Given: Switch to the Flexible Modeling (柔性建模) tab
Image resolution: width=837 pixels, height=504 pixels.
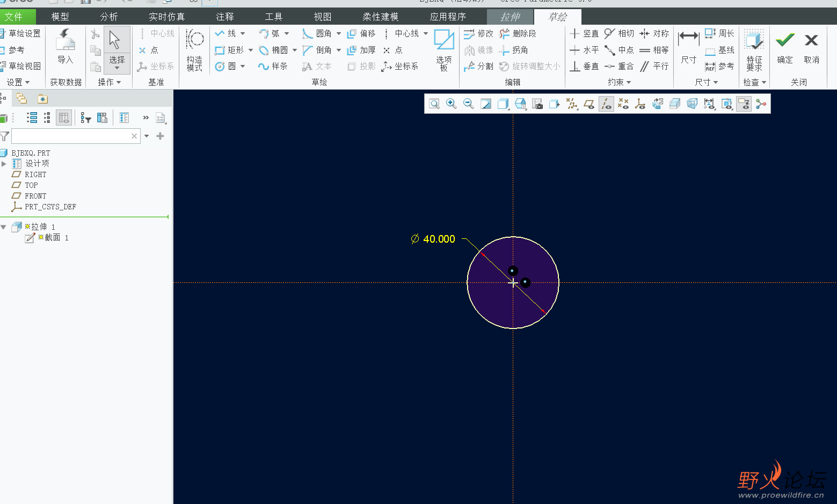Looking at the screenshot, I should point(381,17).
